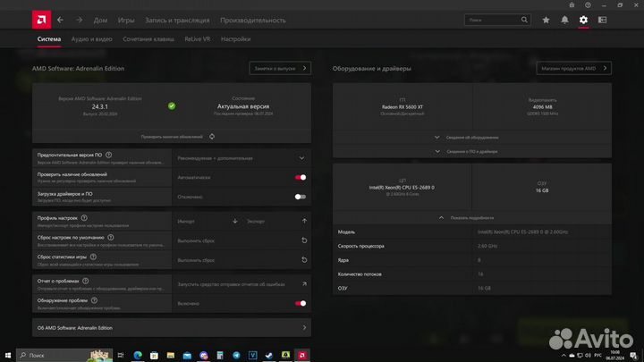Go back using the left arrow

[60, 19]
